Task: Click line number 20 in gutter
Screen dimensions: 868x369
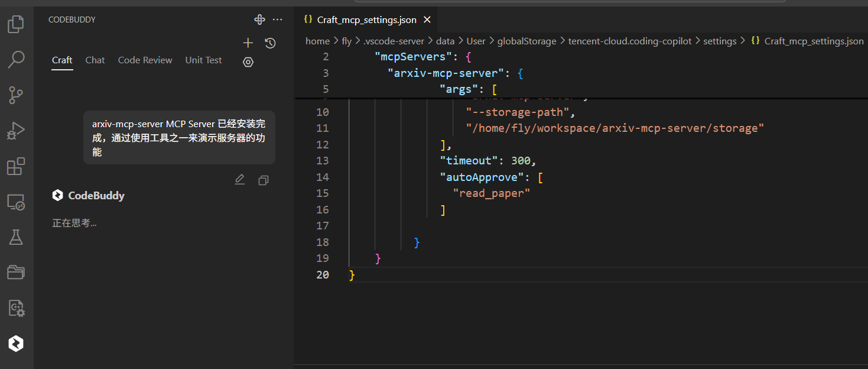Action: coord(323,275)
